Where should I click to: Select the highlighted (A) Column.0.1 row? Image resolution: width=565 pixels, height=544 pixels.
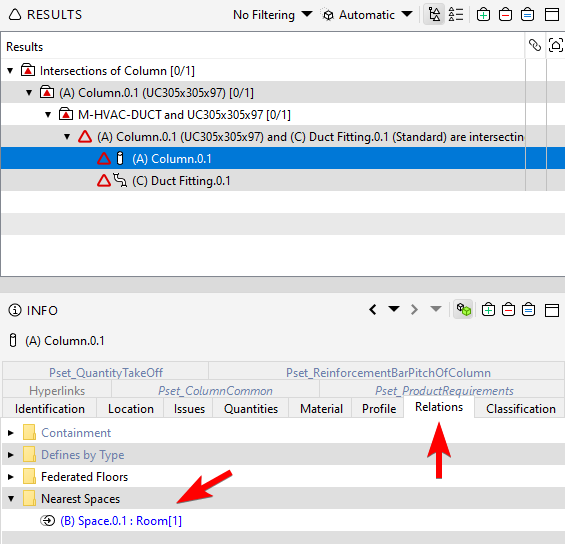point(263,159)
